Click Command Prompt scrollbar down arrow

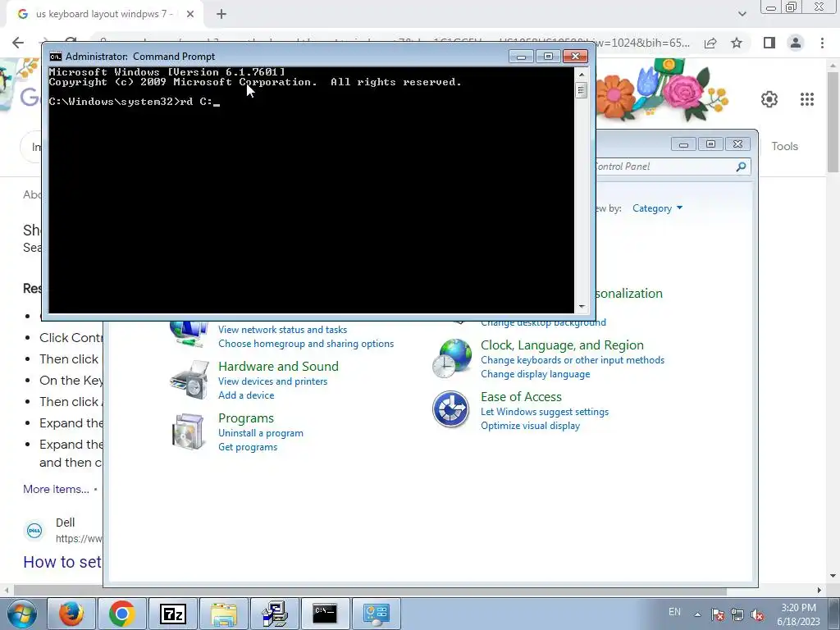[582, 308]
